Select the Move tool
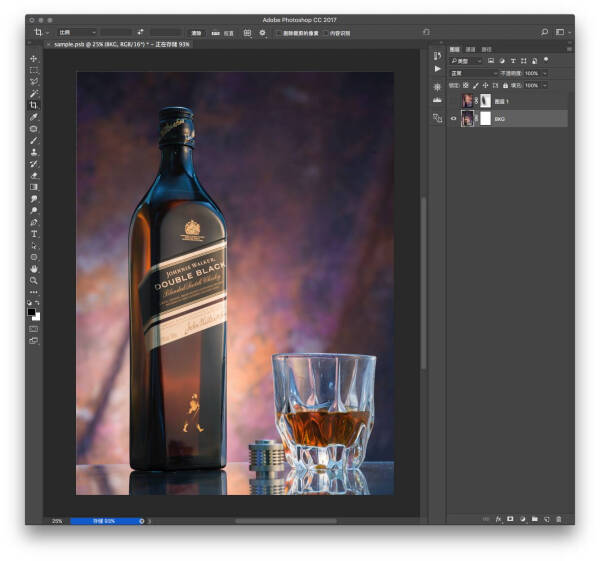The image size is (600, 561). pyautogui.click(x=34, y=59)
